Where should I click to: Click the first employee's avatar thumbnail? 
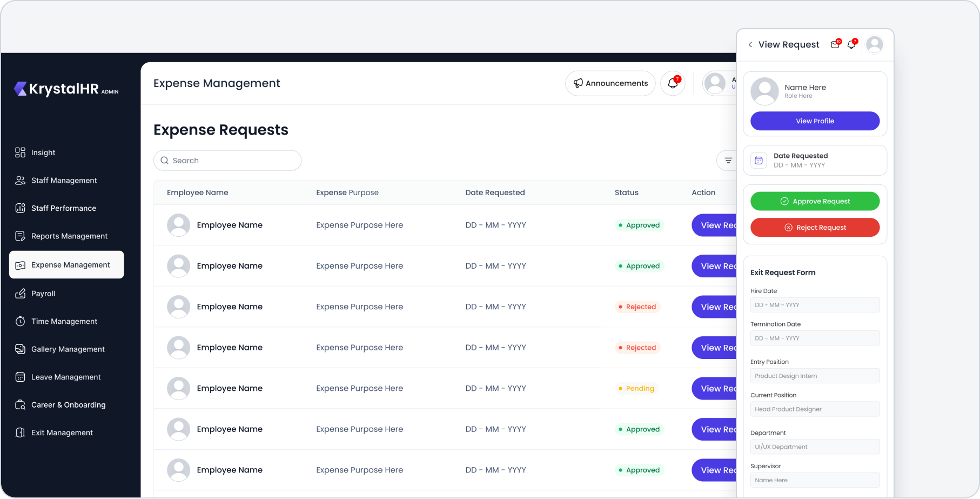click(x=178, y=225)
